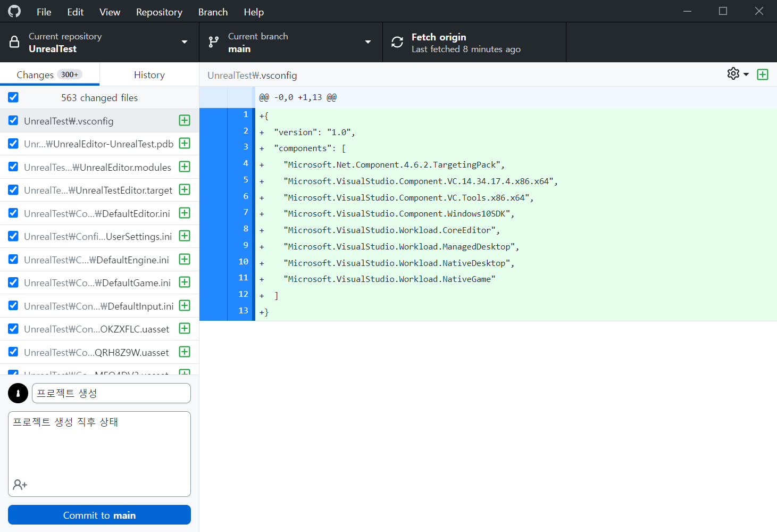Uncheck UnrealTestEditor.target checkbox
The image size is (777, 532).
[x=13, y=190]
